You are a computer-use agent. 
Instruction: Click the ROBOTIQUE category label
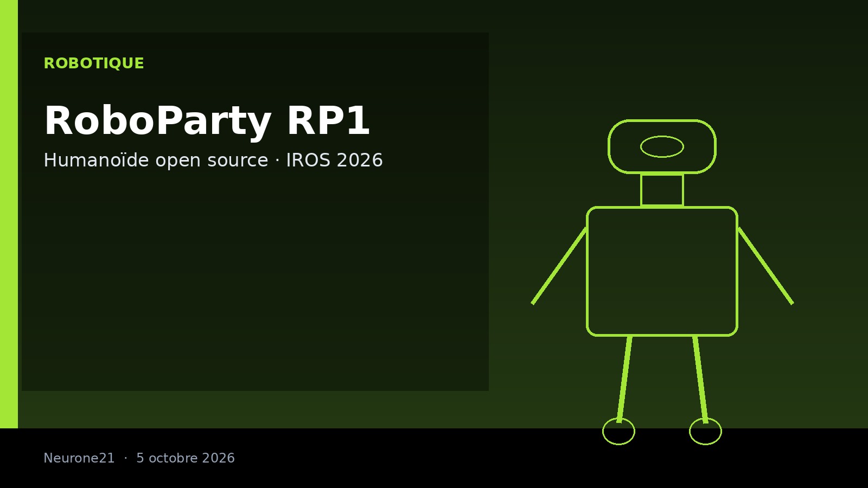coord(94,63)
